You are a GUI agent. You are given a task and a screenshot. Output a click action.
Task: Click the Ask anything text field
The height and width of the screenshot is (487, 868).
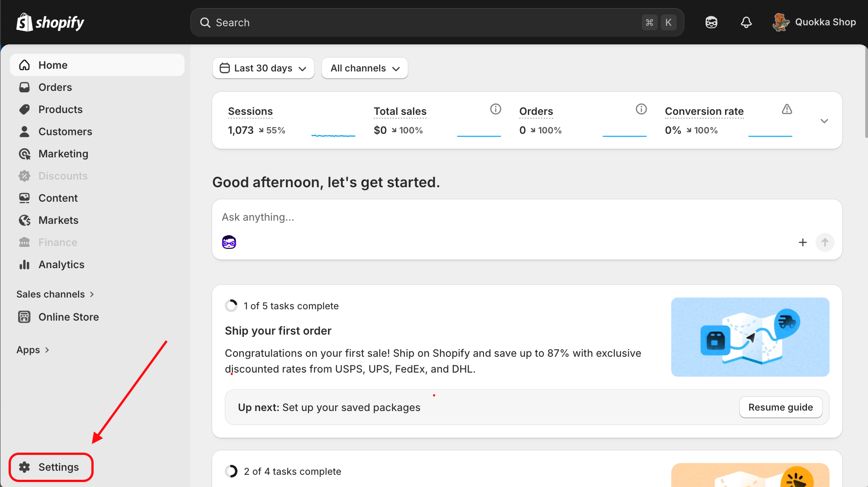[x=527, y=217]
